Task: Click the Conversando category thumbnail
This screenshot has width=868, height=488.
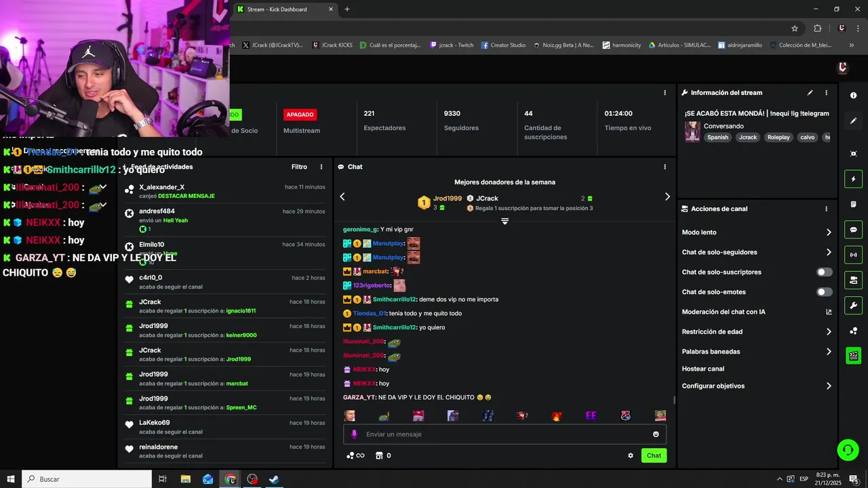Action: (x=692, y=131)
